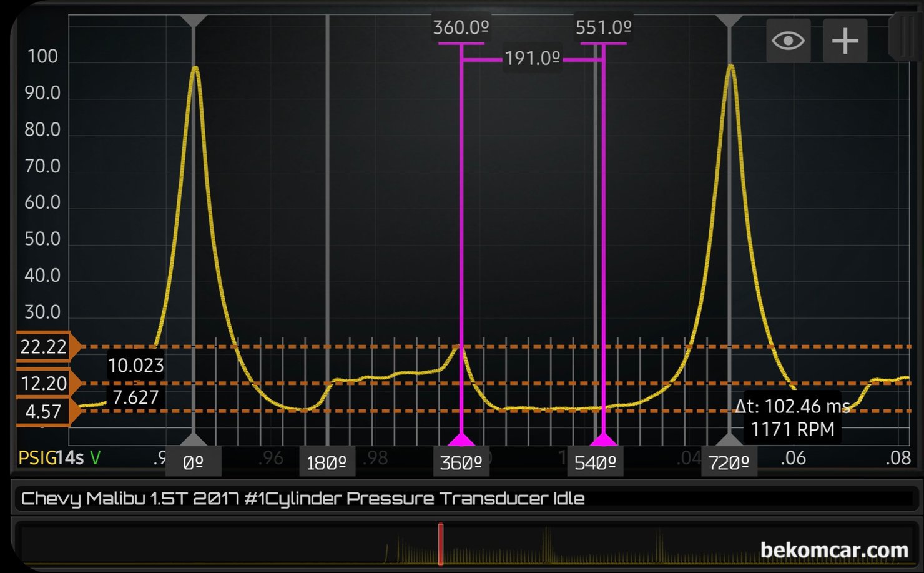Screen dimensions: 924x573
Task: Tap the 180º phase marker label
Action: click(x=327, y=462)
